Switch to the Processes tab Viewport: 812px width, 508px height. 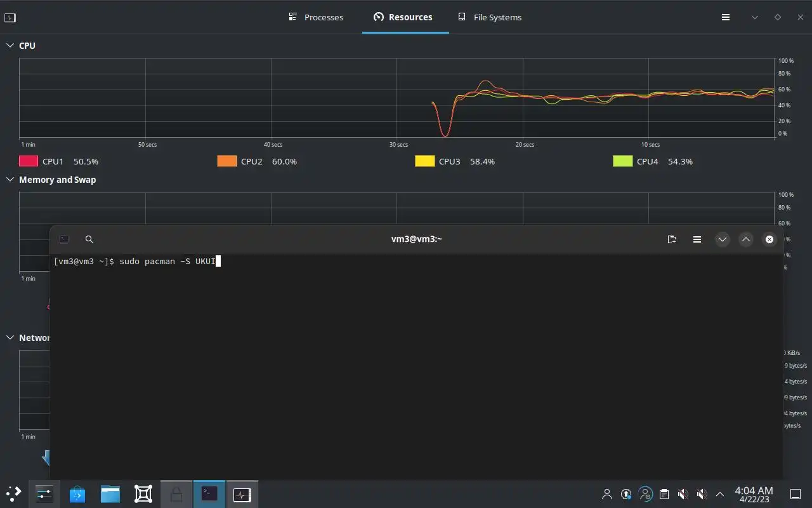pos(316,17)
